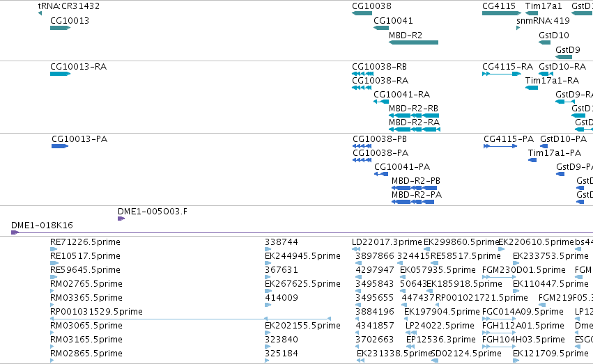Select the DME1-018K16 clone line
Image resolution: width=593 pixels, height=364 pixels.
pyautogui.click(x=302, y=232)
